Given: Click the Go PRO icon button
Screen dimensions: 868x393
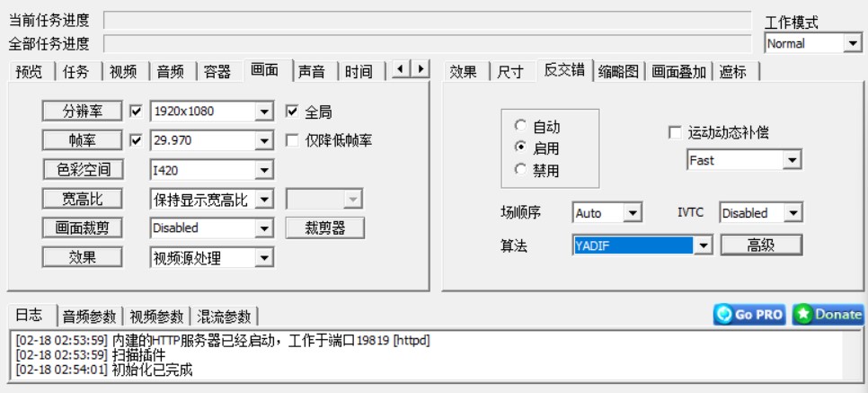Looking at the screenshot, I should point(749,314).
